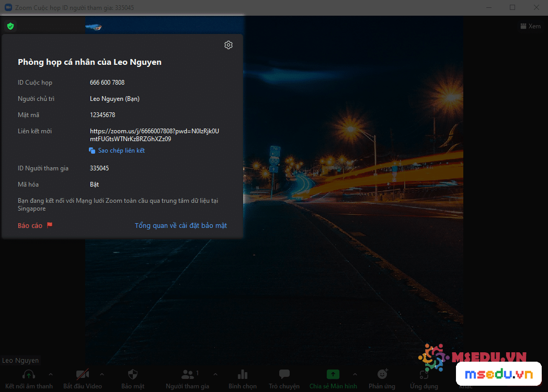The image size is (548, 392).
Task: Open Phản ứng reactions
Action: pos(382,379)
